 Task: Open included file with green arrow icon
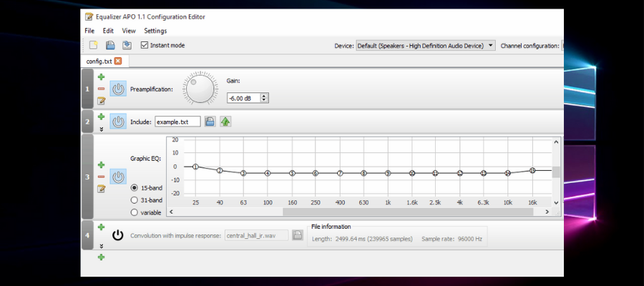click(225, 122)
